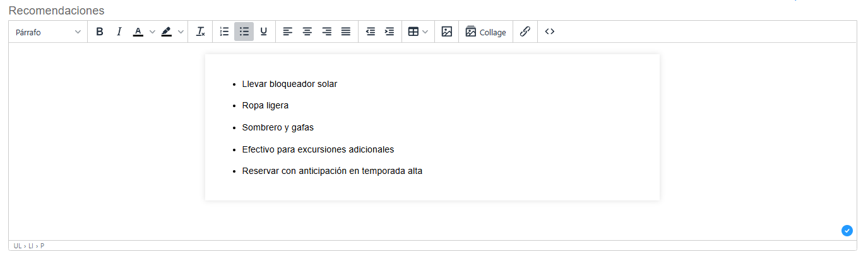
Task: Toggle underline formatting
Action: (263, 32)
